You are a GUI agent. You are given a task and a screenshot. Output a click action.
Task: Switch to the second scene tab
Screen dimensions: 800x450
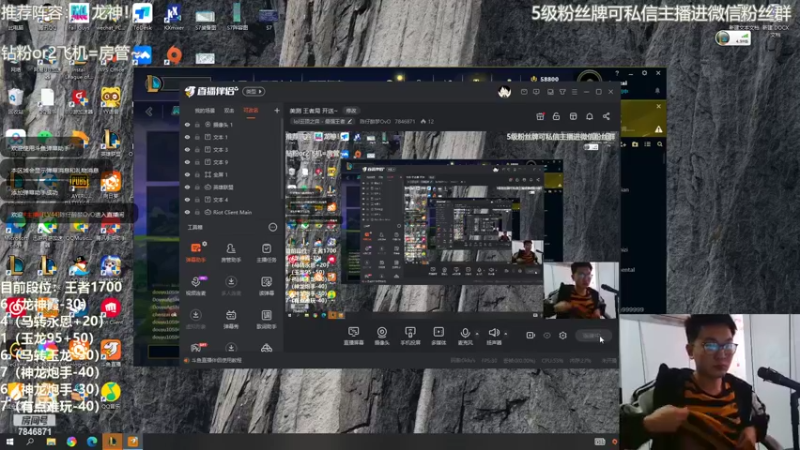(229, 110)
